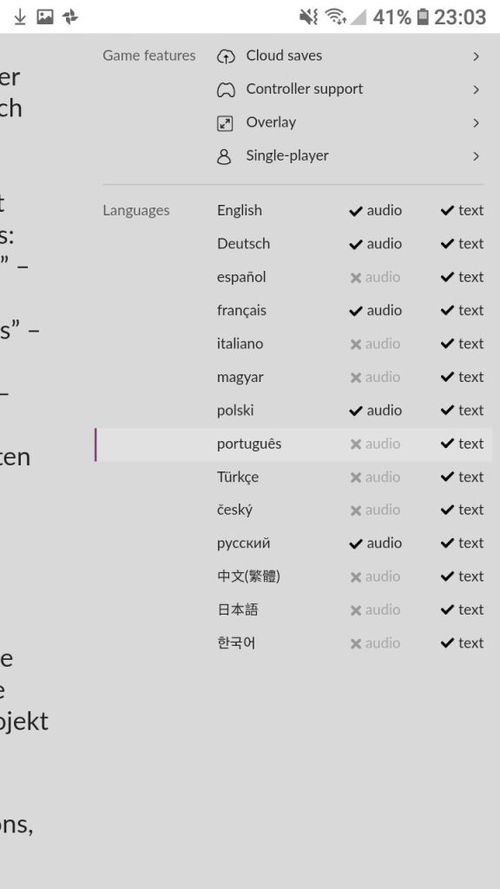Click the audio checkmark for polski
This screenshot has width=500, height=889.
(x=355, y=411)
